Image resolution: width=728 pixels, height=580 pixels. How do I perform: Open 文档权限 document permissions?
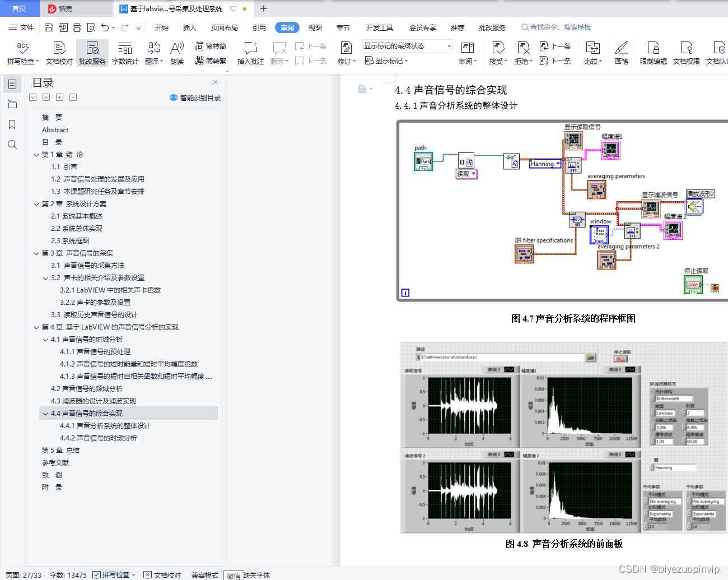tap(686, 53)
